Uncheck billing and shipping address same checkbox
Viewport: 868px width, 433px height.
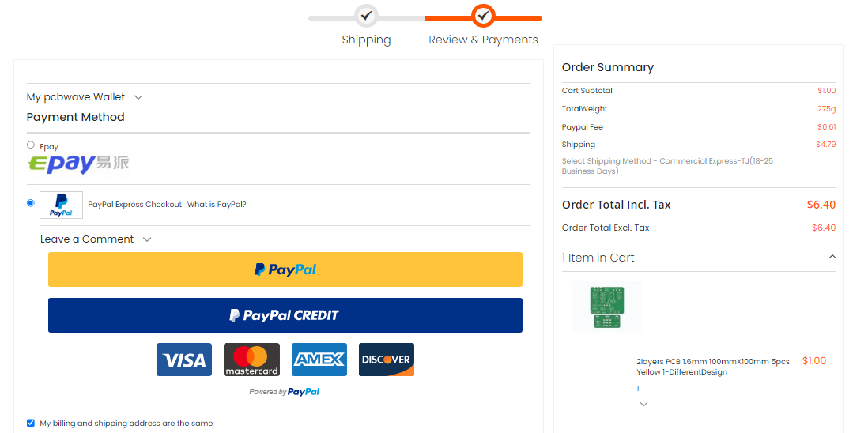click(x=31, y=423)
